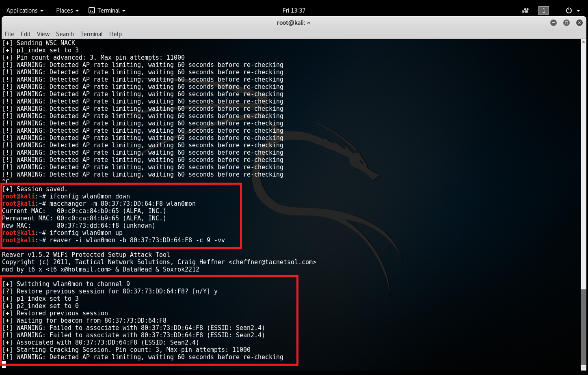This screenshot has width=588, height=375.
Task: Click the 'ifconfig wlan0mon up' command
Action: pos(86,233)
